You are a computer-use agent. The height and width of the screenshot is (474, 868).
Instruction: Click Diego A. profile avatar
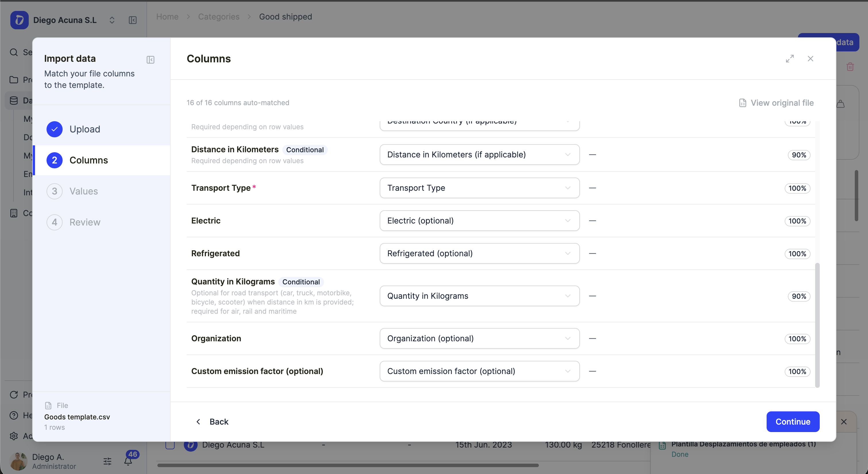(x=18, y=461)
